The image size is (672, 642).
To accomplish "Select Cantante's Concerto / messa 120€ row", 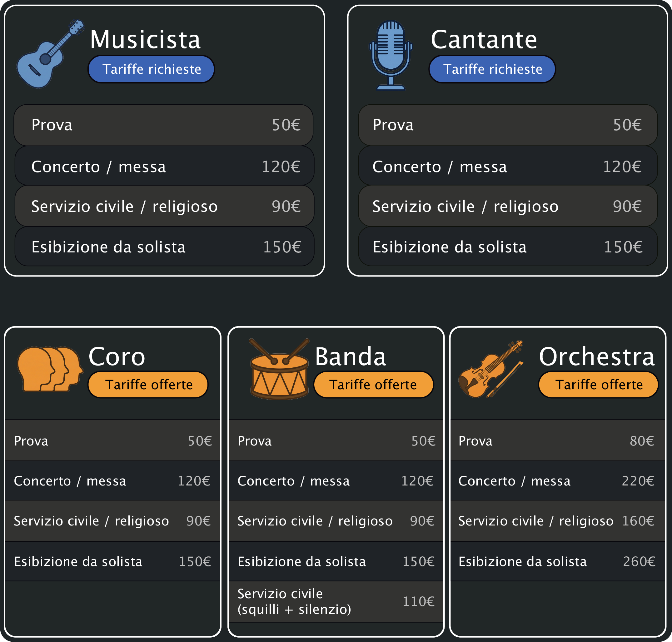I will (x=507, y=167).
